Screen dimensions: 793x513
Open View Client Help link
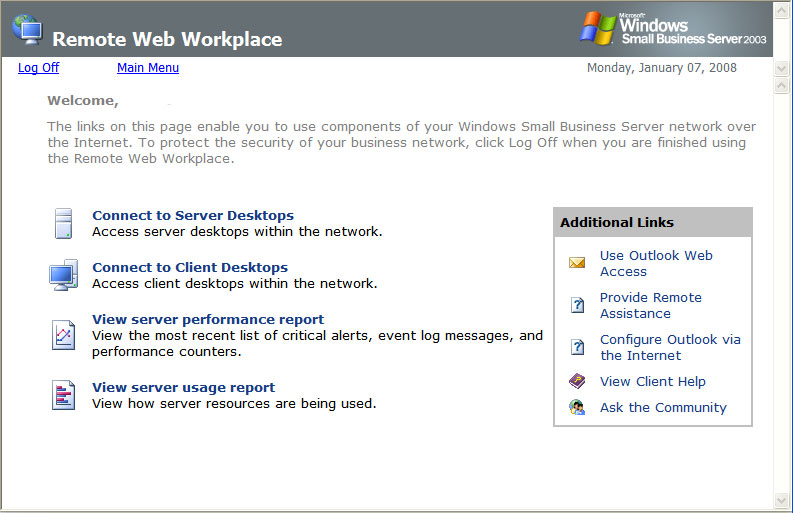(652, 381)
